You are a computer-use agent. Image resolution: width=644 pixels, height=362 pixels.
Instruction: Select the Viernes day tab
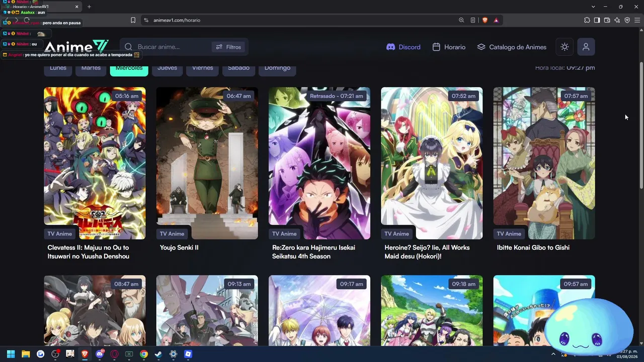[x=203, y=68]
